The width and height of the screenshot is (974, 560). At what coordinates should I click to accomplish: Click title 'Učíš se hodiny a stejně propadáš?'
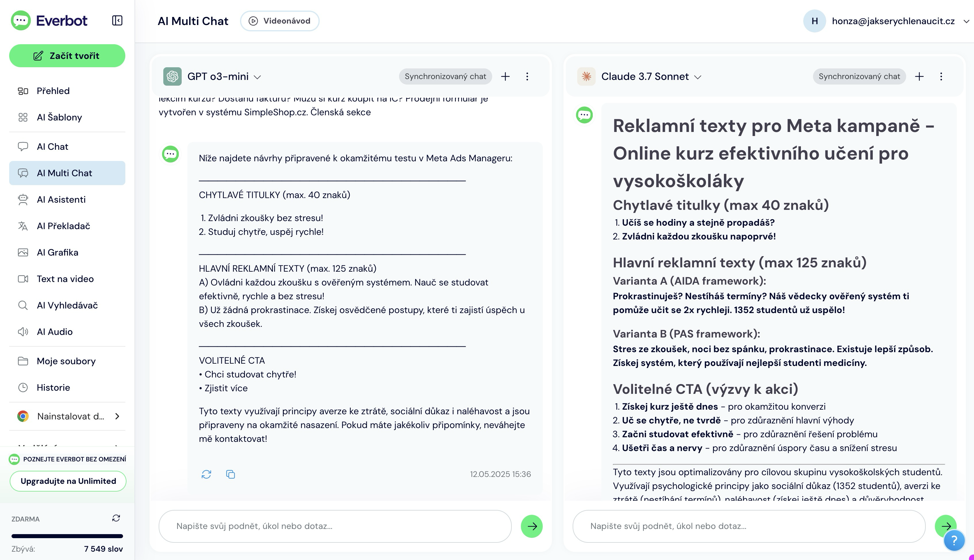[698, 223]
